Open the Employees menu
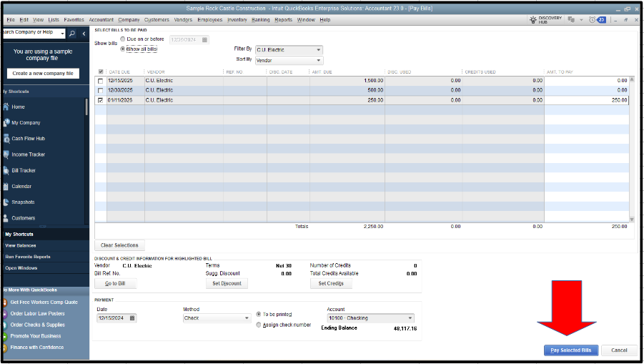Screen dimensions: 644x364 pos(210,20)
